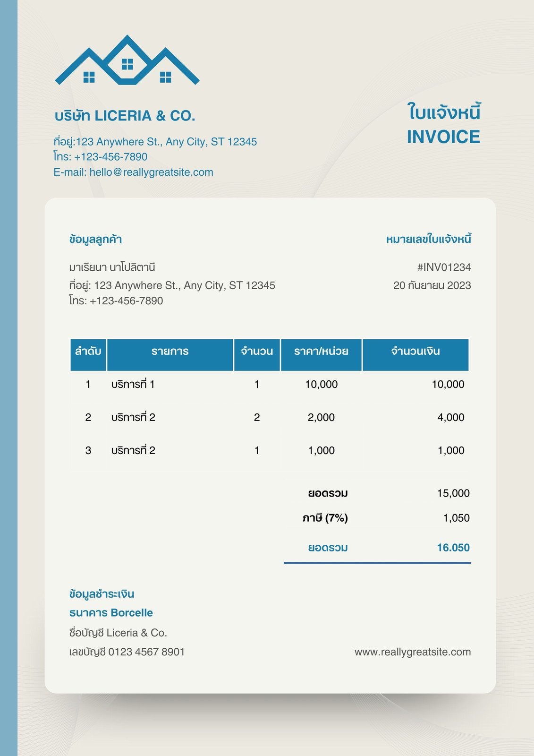
Task: Click the house rooftops logo
Action: point(127,60)
